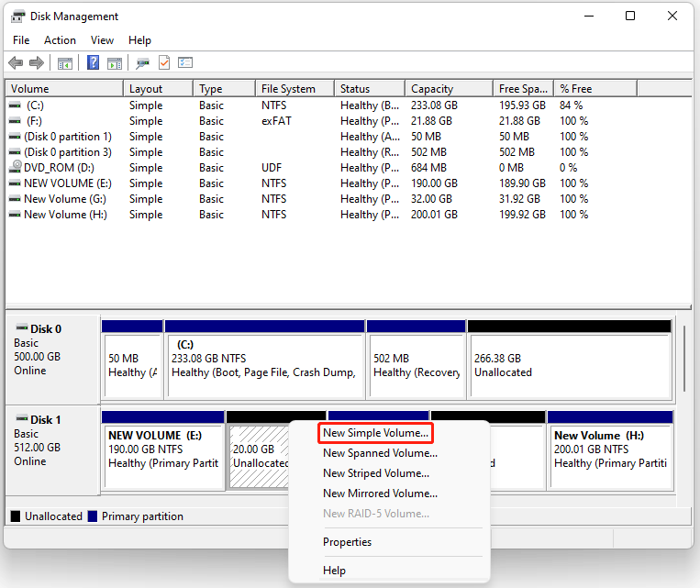Select the Disk 1 Basic 512.00 GB label
This screenshot has width=700, height=588.
(52, 450)
